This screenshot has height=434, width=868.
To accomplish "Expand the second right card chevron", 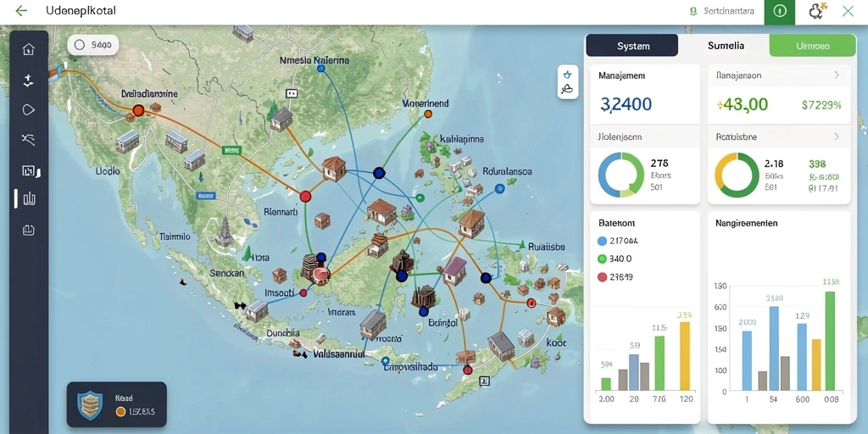I will (x=837, y=136).
